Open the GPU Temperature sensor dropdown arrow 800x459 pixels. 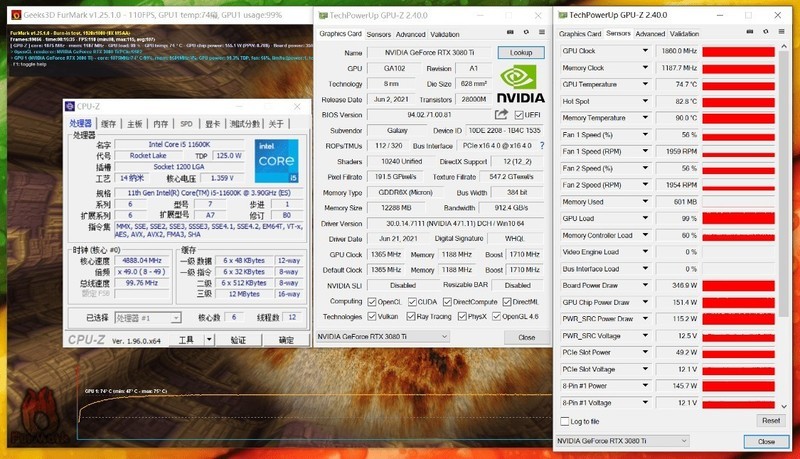coord(645,84)
